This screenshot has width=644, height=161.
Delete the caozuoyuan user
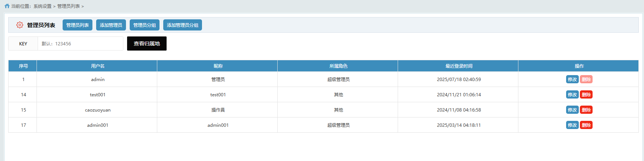click(x=586, y=110)
